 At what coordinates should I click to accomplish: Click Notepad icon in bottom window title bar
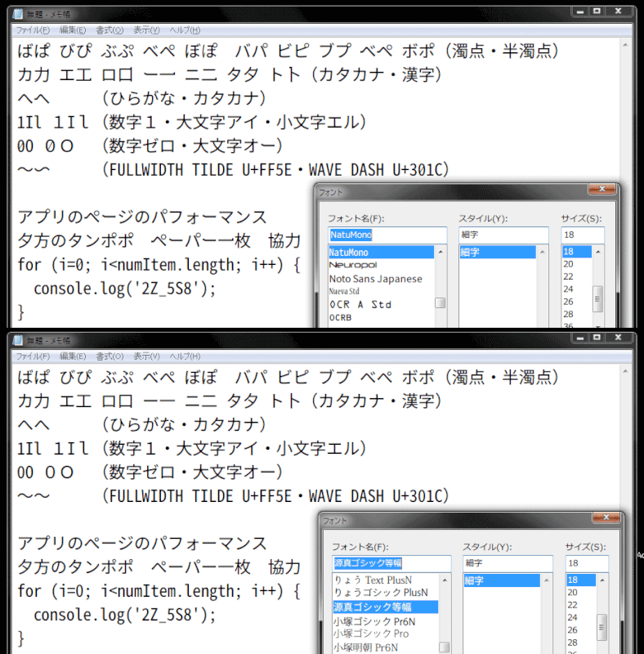(x=17, y=340)
